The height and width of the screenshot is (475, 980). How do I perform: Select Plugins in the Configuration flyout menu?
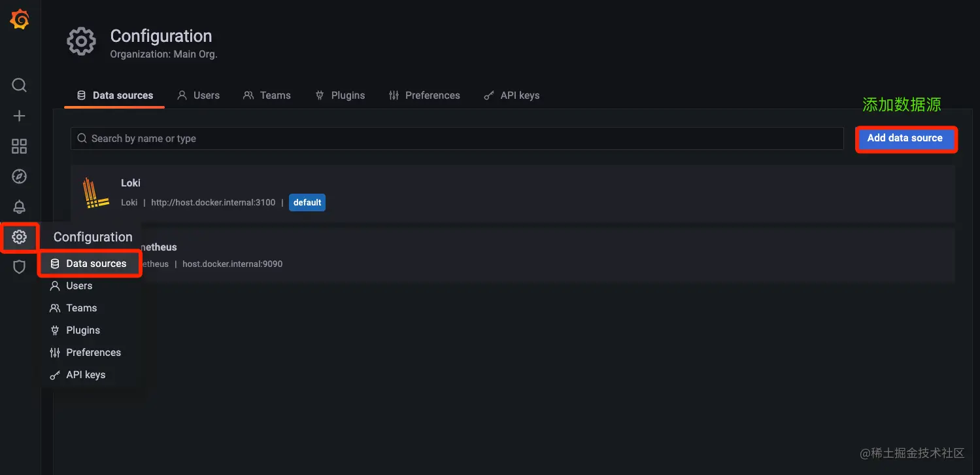pyautogui.click(x=83, y=330)
